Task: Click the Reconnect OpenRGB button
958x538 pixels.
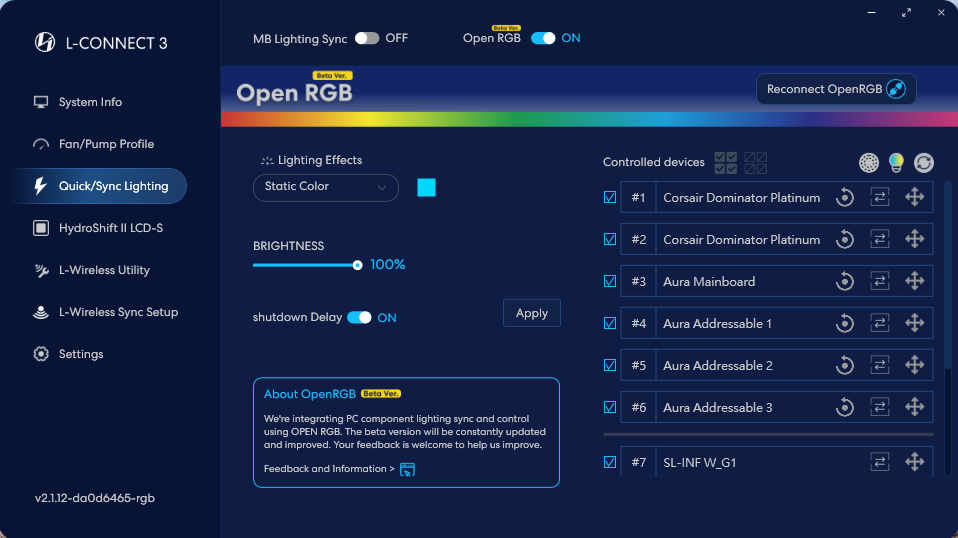Action: [835, 89]
